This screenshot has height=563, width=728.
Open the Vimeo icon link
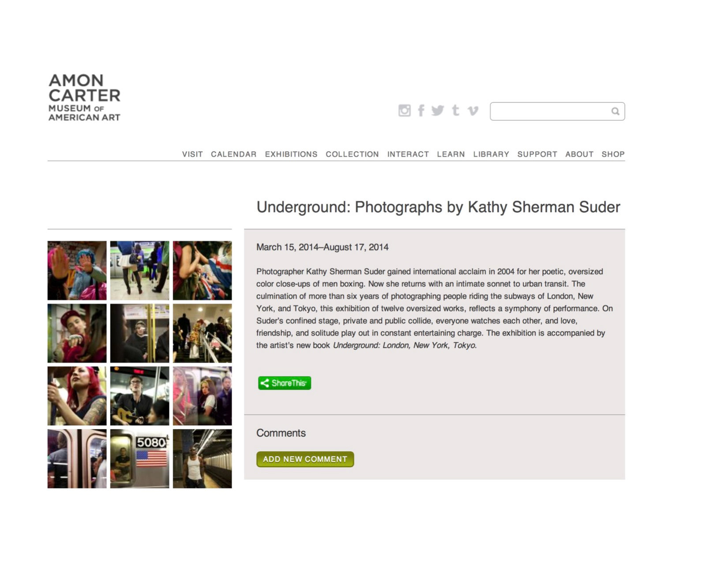[473, 110]
